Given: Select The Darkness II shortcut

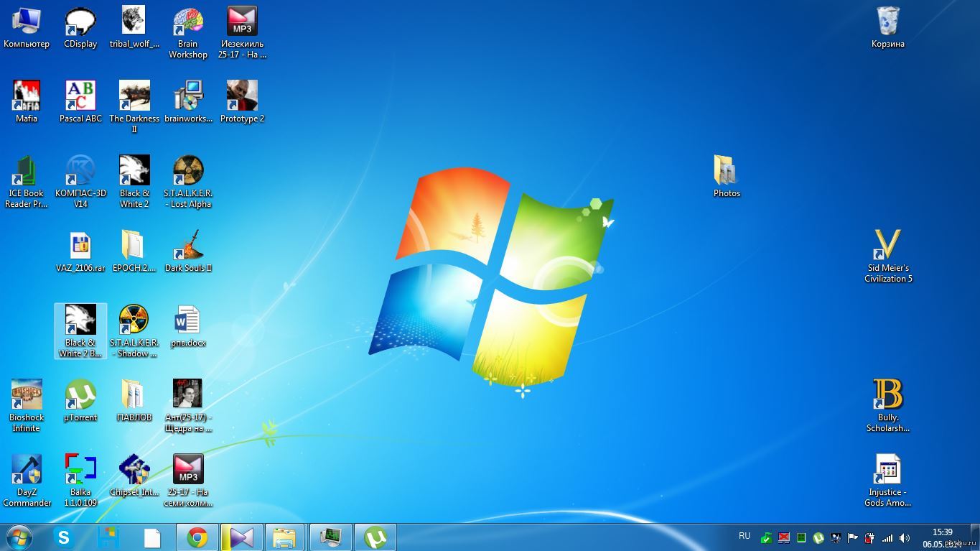Looking at the screenshot, I should click(x=134, y=108).
